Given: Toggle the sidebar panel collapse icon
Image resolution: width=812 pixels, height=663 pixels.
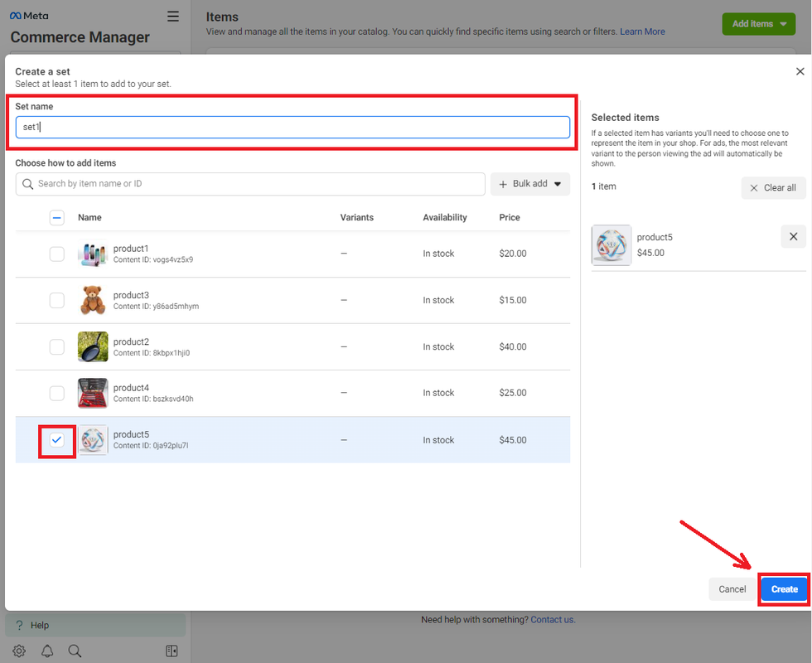Looking at the screenshot, I should 172,651.
